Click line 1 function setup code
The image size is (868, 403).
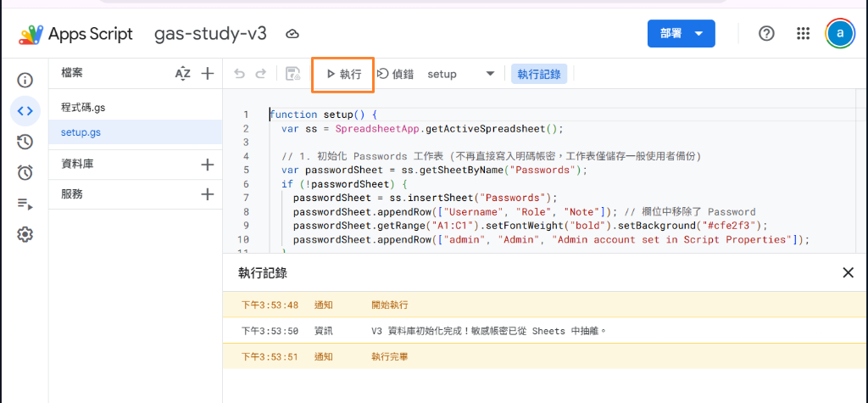(323, 115)
